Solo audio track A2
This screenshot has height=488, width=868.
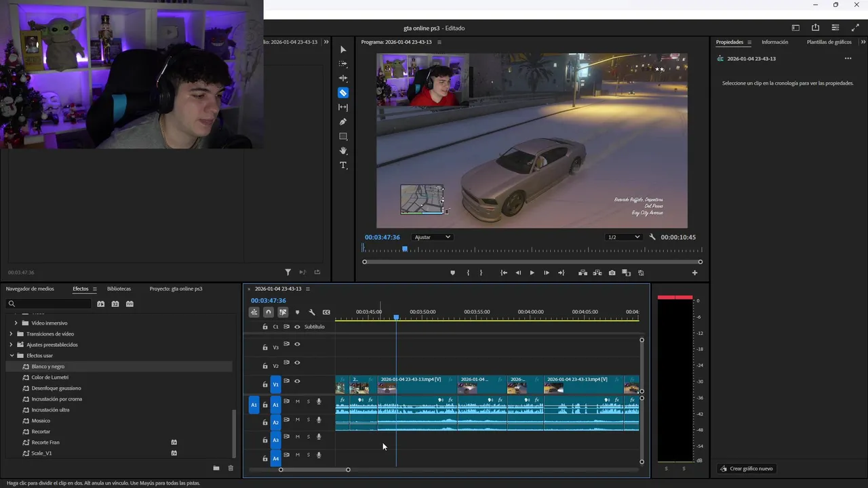pyautogui.click(x=308, y=420)
